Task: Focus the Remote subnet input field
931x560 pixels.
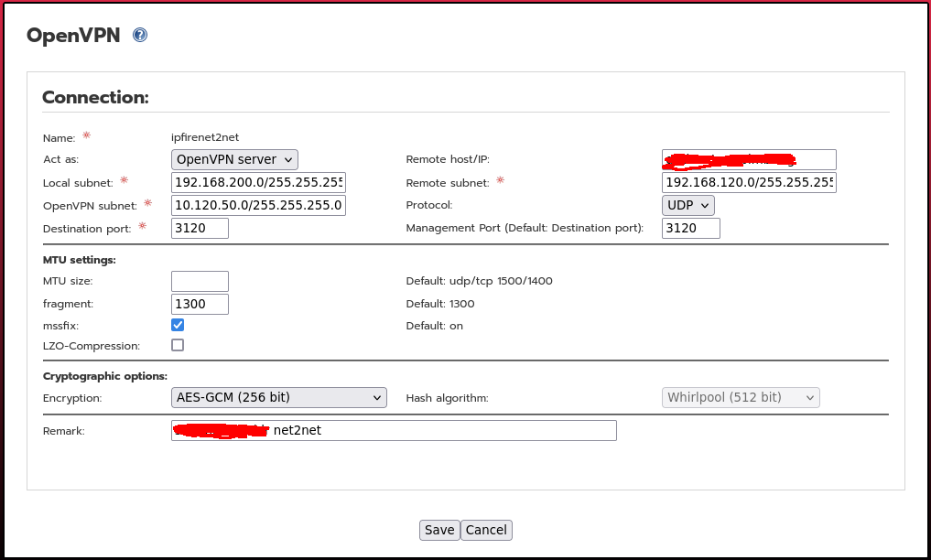Action: point(750,182)
